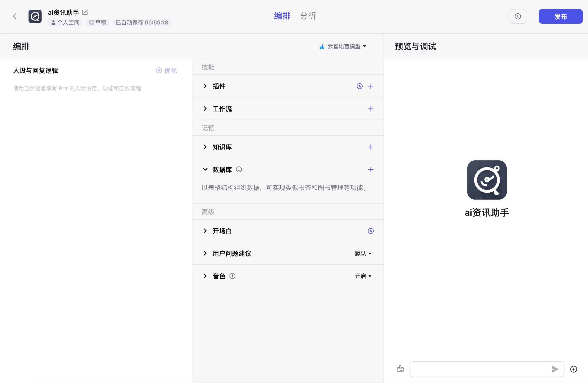Open 用户问题建议 默认 dropdown
Screen dimensions: 588x383
pyautogui.click(x=363, y=253)
